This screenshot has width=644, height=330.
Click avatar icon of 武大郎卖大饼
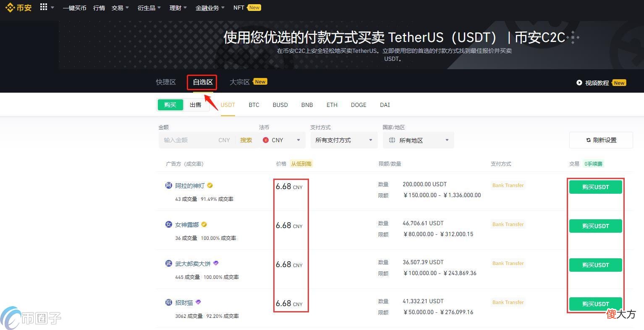tap(168, 263)
